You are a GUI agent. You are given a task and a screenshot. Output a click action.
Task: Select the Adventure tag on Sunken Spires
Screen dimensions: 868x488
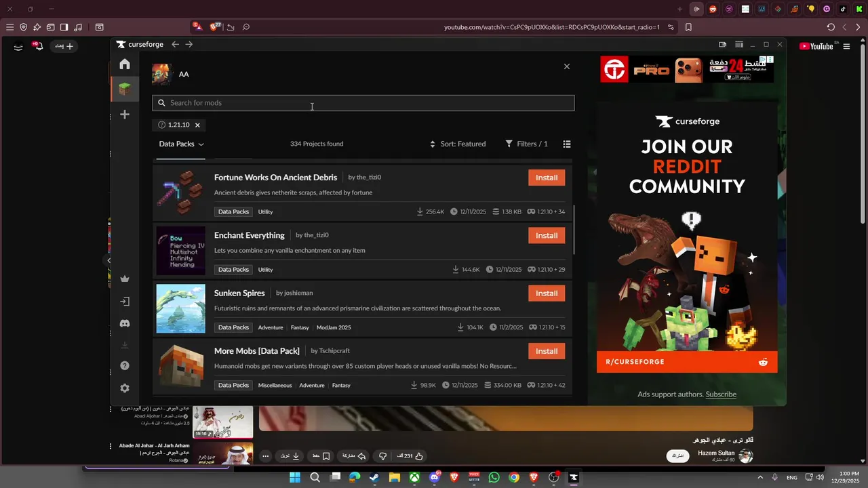271,327
